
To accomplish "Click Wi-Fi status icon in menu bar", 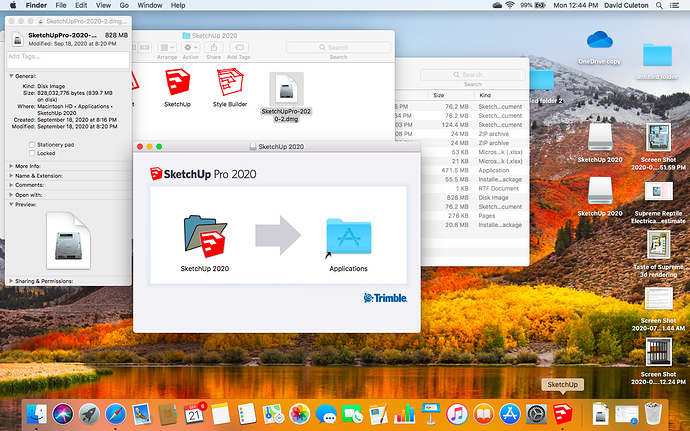I will [510, 5].
